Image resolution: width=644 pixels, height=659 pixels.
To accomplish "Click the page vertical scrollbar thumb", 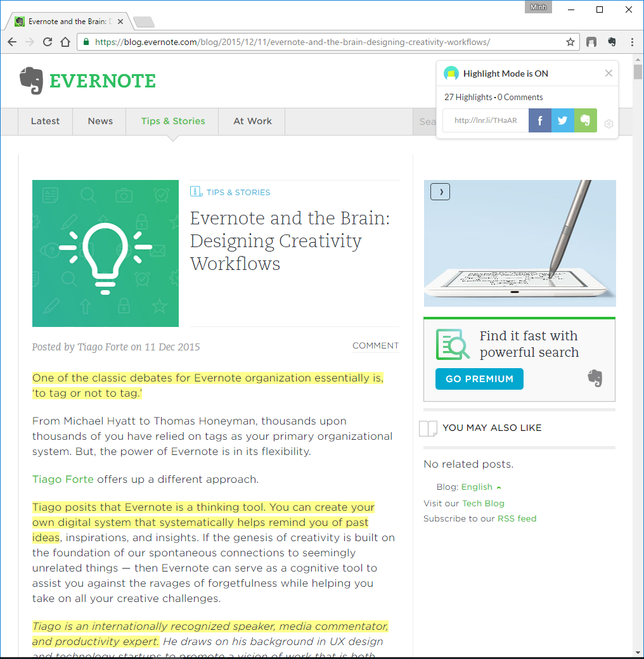I will click(x=638, y=72).
